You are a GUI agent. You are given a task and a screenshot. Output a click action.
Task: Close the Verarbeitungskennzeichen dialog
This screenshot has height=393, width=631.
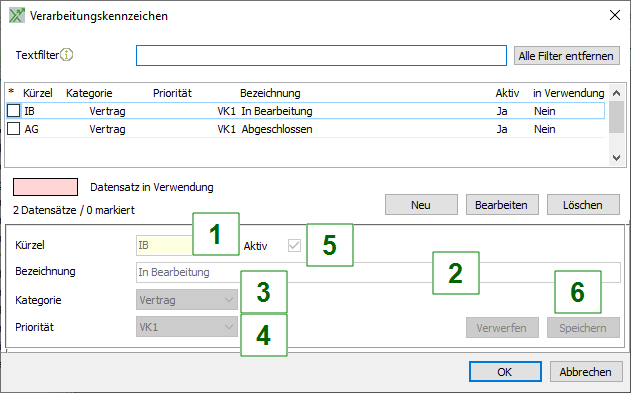[615, 15]
